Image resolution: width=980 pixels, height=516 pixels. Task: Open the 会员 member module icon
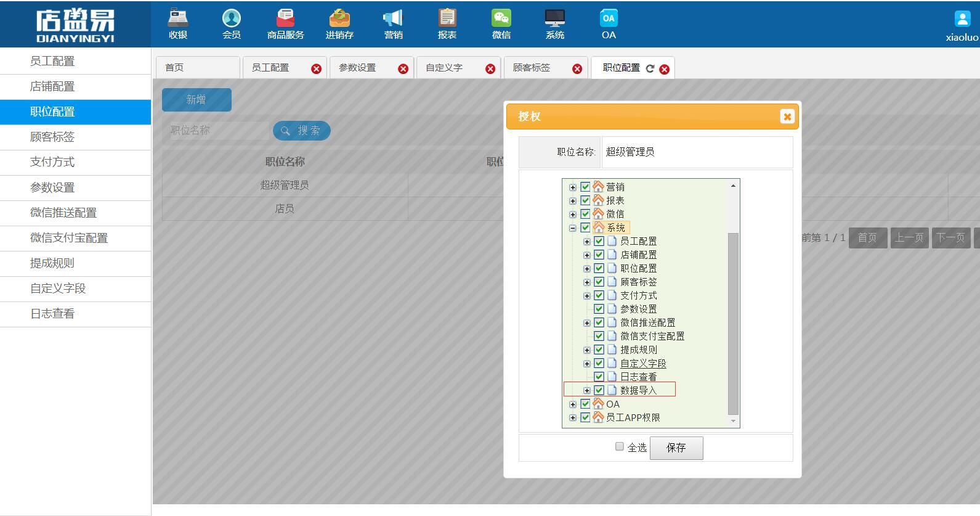click(232, 18)
